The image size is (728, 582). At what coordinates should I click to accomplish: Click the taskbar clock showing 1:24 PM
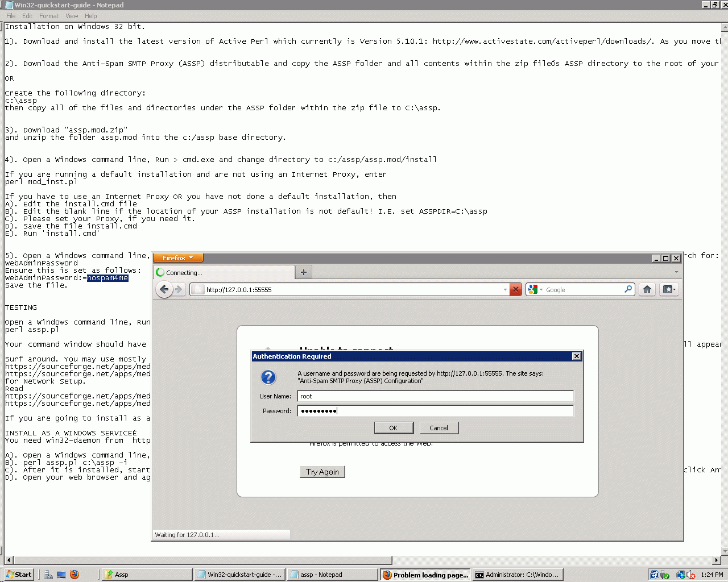712,575
